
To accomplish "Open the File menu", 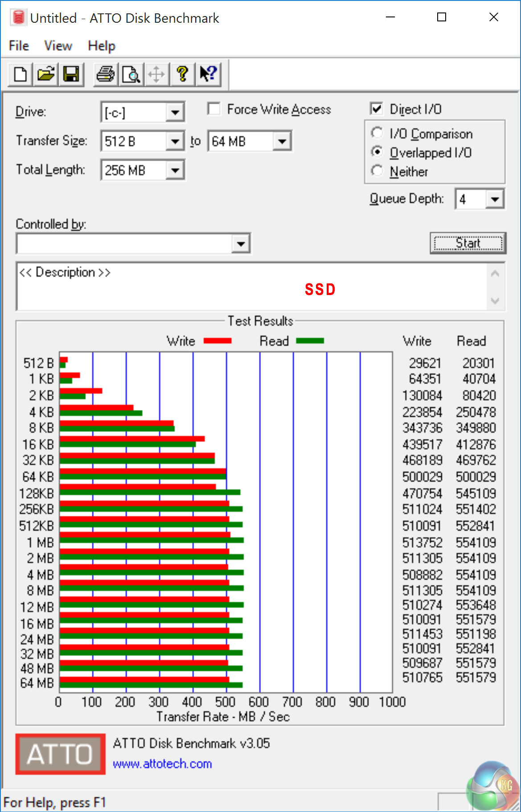I will pos(19,46).
